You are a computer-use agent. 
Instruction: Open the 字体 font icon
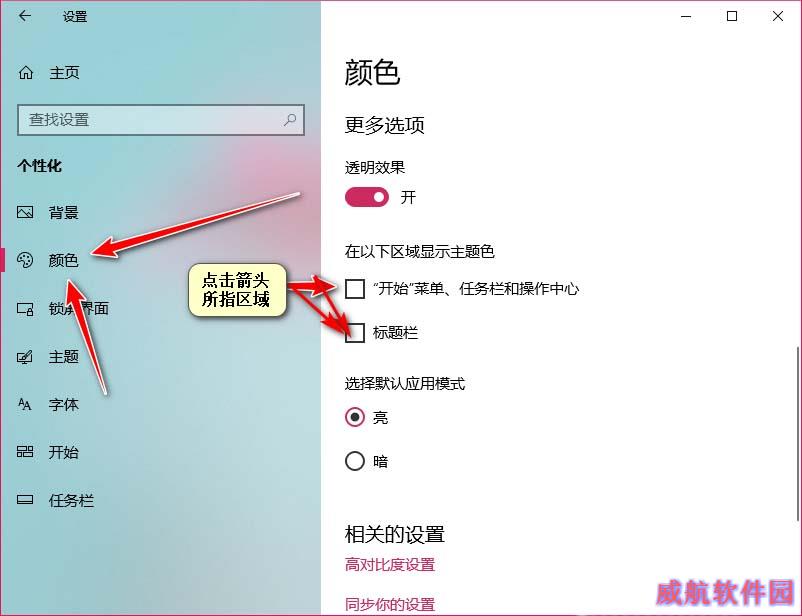25,404
